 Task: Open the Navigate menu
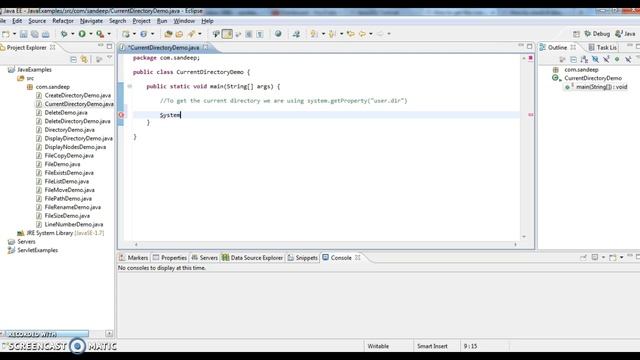[x=91, y=21]
